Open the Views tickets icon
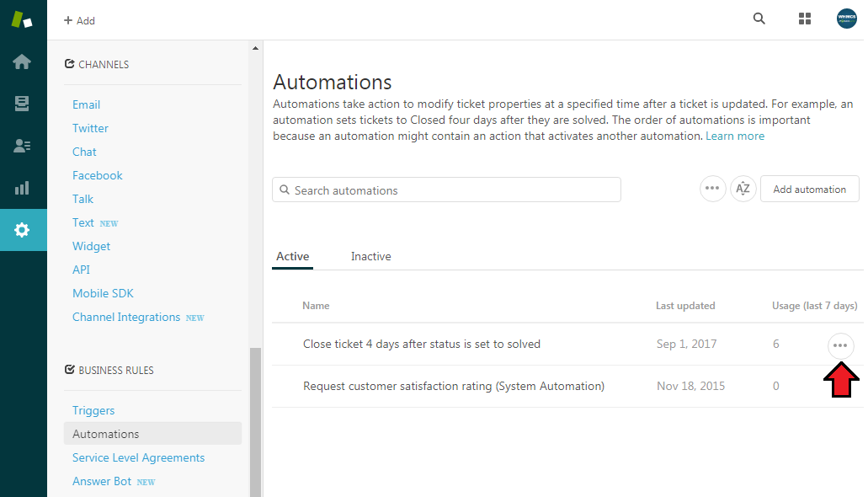 tap(22, 104)
